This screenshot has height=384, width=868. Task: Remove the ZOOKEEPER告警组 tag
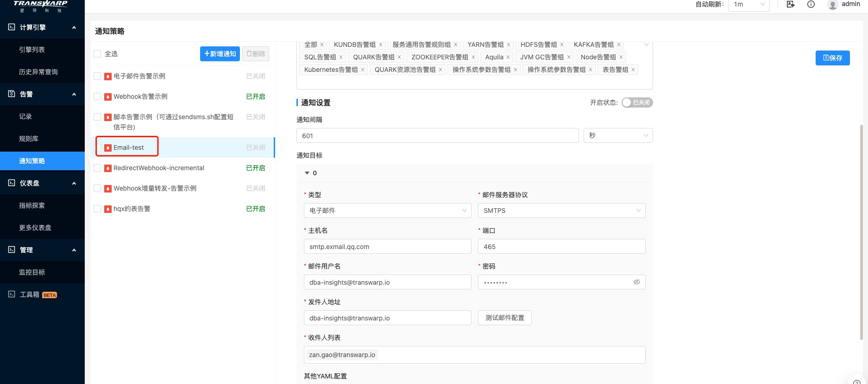point(473,57)
